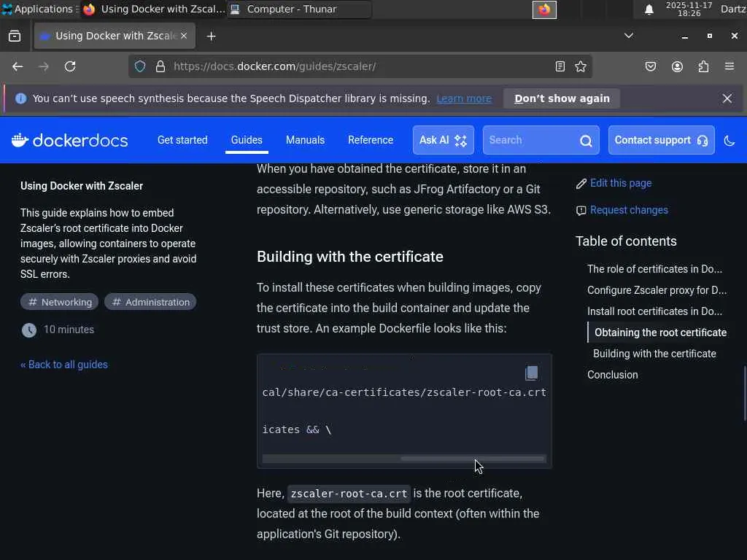
Task: Expand the list all tabs chevron
Action: click(x=629, y=36)
